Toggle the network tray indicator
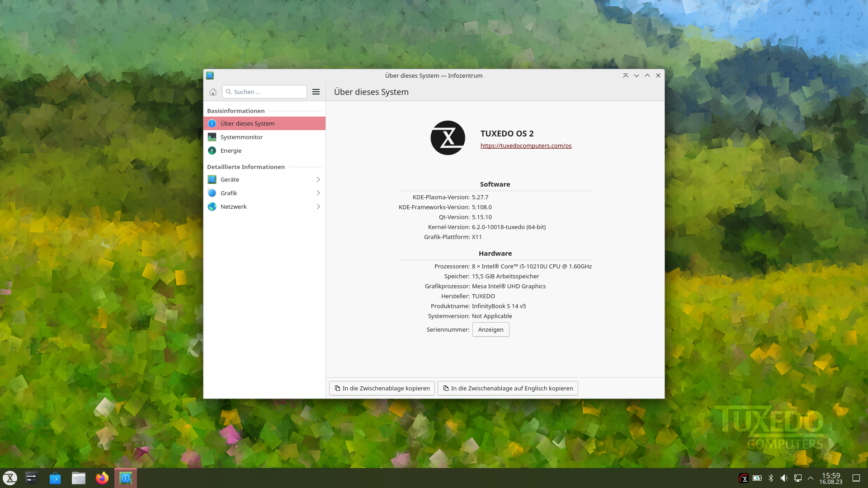The height and width of the screenshot is (488, 868). (798, 478)
